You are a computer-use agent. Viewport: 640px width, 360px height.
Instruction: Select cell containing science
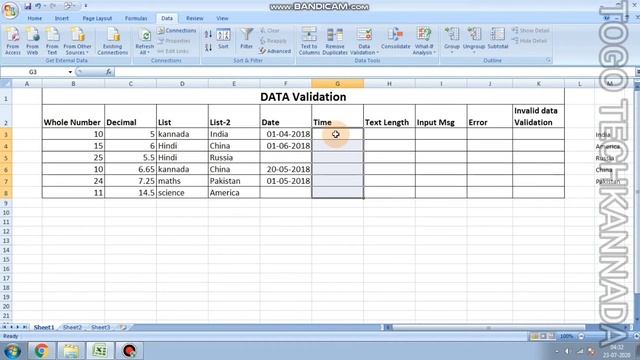(182, 193)
